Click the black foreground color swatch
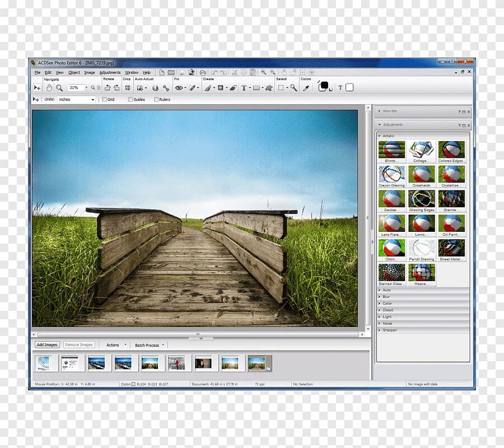The image size is (504, 448). 324,85
